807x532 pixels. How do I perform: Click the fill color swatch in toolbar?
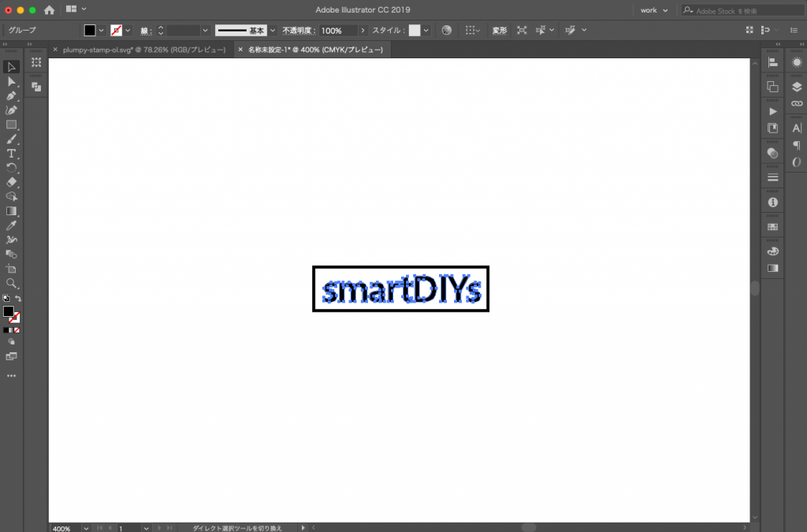(x=8, y=311)
